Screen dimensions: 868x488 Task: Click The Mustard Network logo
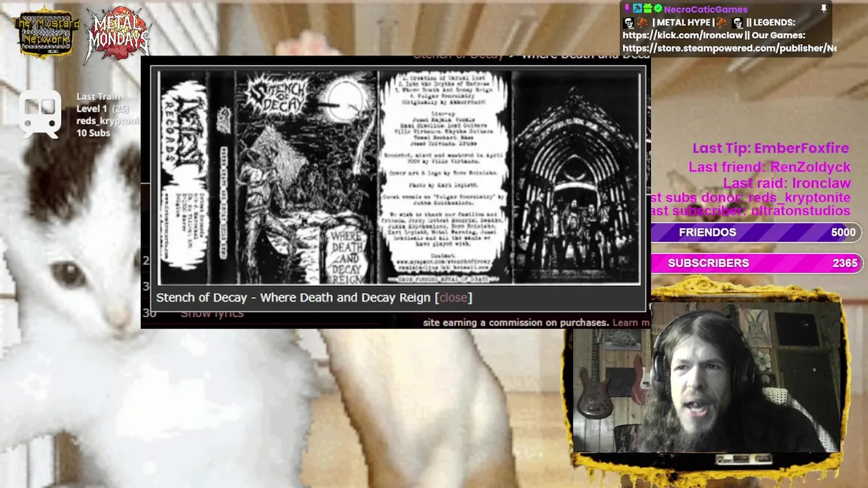tap(46, 34)
